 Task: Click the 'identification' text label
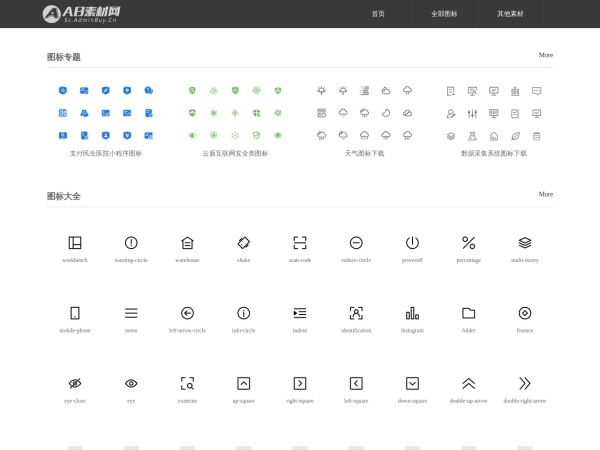356,331
